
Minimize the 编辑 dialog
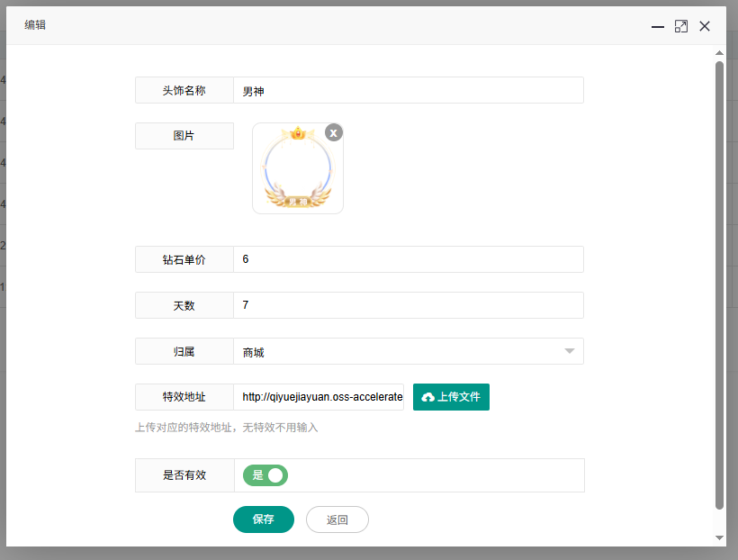[x=658, y=27]
